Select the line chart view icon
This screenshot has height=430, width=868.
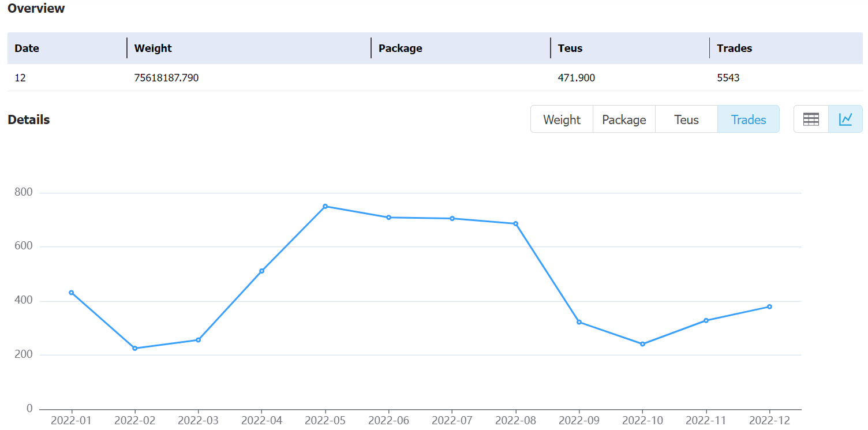tap(845, 119)
